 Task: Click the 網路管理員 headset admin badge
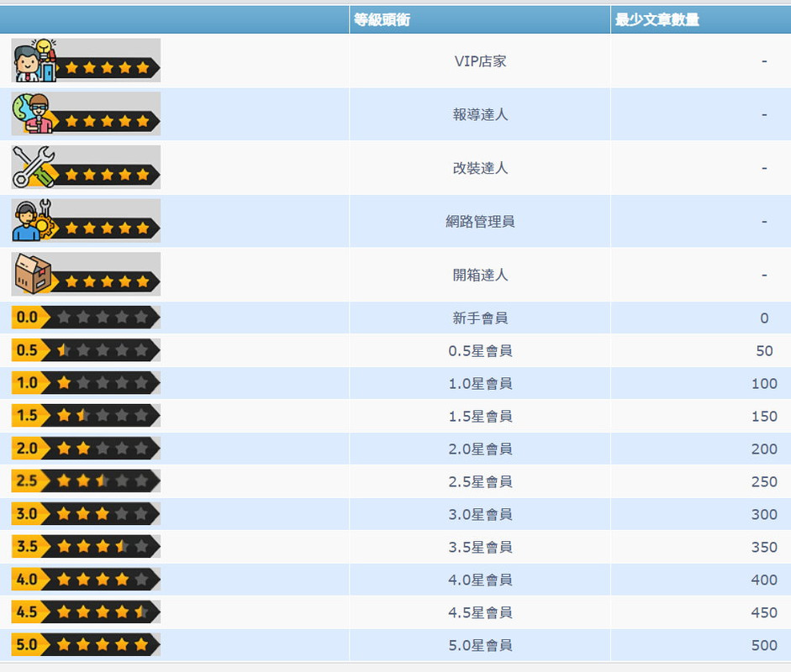[86, 221]
